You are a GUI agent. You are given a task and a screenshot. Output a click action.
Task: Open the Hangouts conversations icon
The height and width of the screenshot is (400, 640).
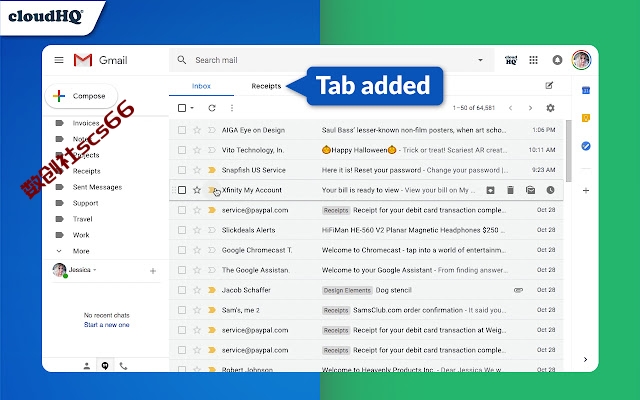click(x=105, y=366)
